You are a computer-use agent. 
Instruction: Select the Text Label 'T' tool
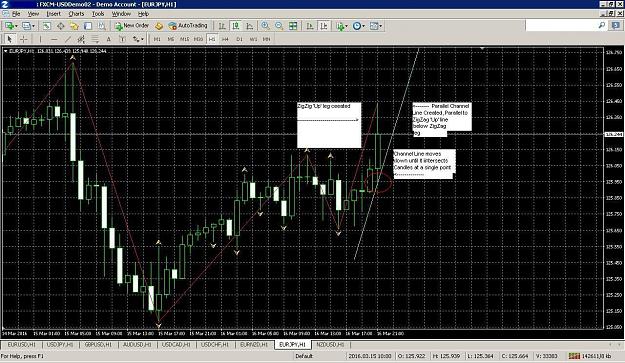tap(122, 39)
